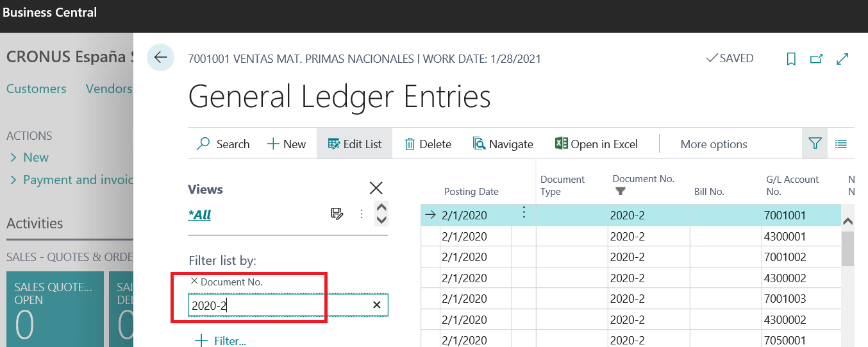Click Open in Excel
868x347 pixels.
pos(596,144)
